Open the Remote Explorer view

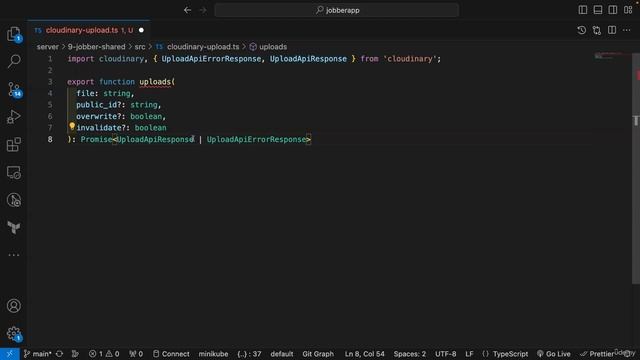(x=14, y=173)
